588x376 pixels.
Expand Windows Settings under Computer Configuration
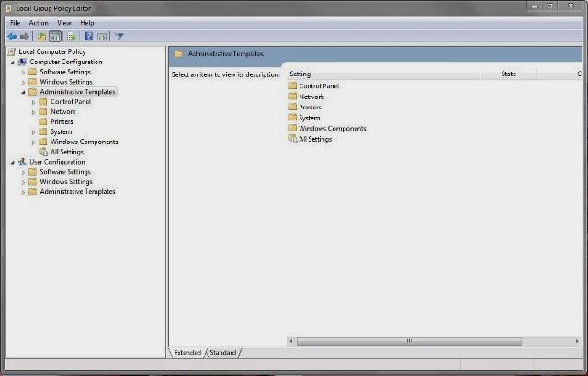(x=23, y=82)
